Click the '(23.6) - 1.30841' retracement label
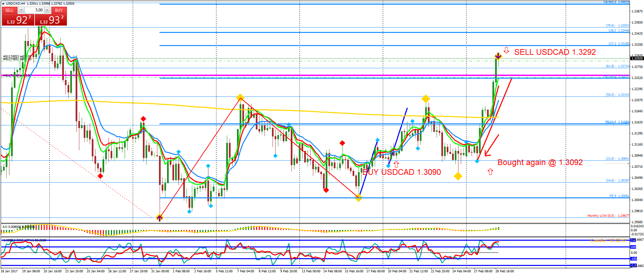 point(617,159)
